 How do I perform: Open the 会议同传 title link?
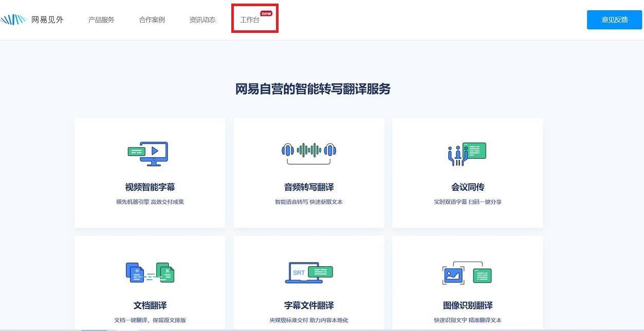click(x=468, y=187)
